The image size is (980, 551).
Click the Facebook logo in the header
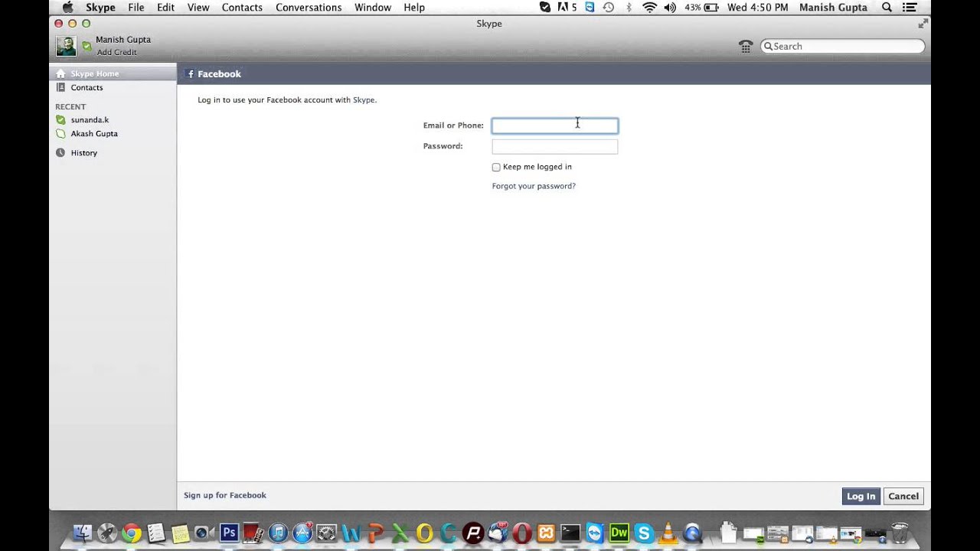coord(191,74)
